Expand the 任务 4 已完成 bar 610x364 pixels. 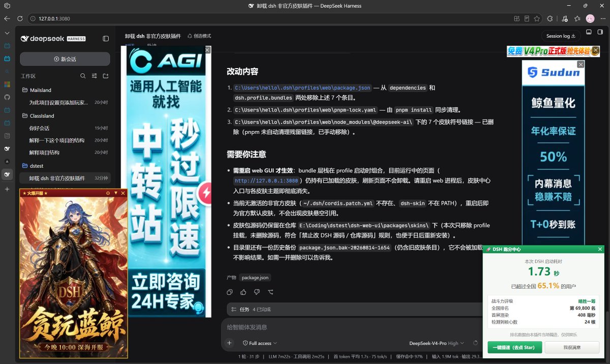coord(354,309)
